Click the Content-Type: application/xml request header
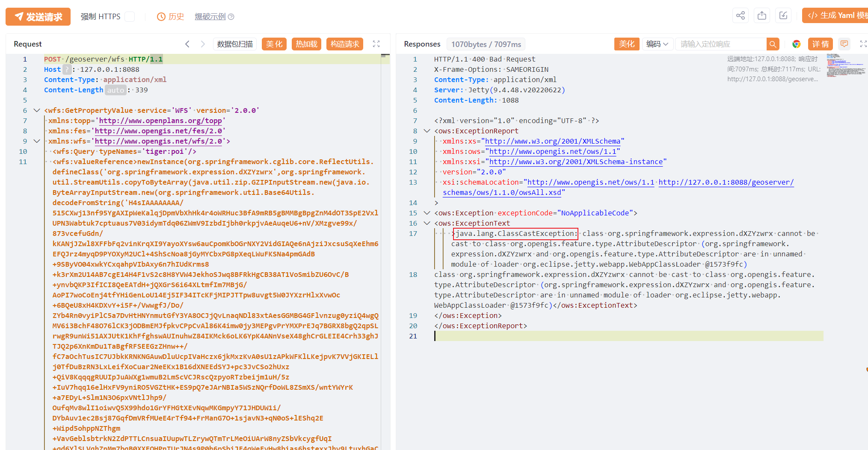The image size is (868, 450). (105, 79)
